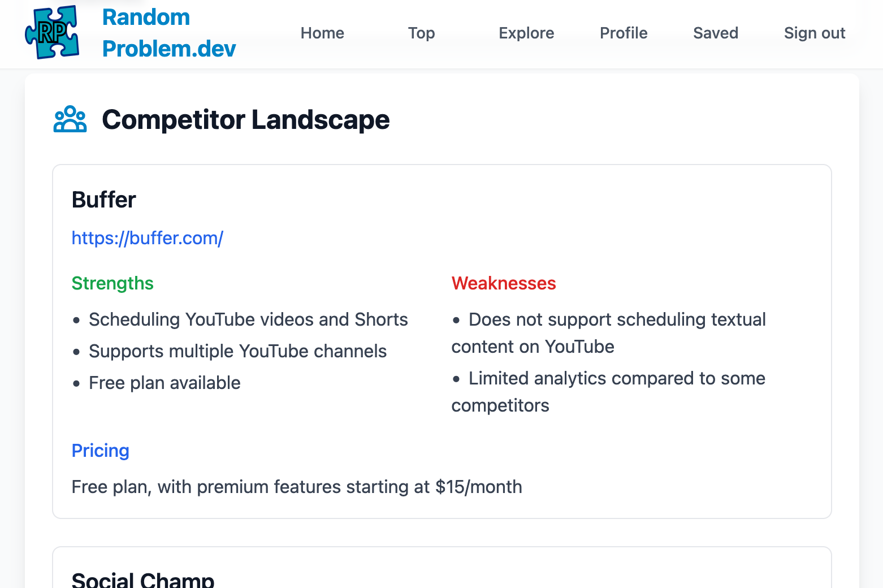Viewport: 883px width, 588px height.
Task: Click Sign out in navigation
Action: [x=815, y=33]
